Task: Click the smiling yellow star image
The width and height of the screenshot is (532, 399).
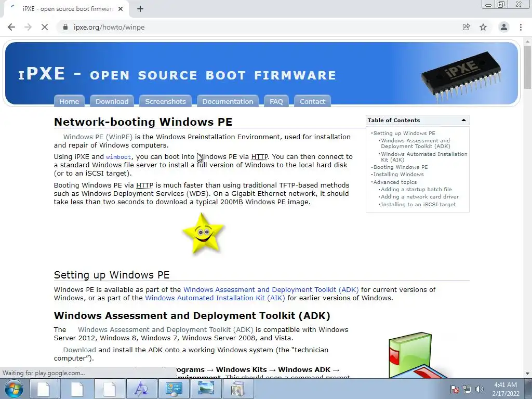Action: coord(203,233)
